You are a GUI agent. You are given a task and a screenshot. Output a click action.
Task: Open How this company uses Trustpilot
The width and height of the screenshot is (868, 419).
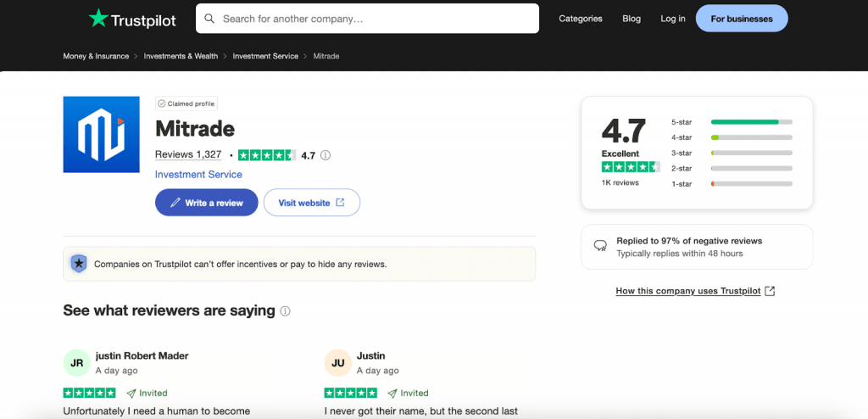pyautogui.click(x=688, y=291)
